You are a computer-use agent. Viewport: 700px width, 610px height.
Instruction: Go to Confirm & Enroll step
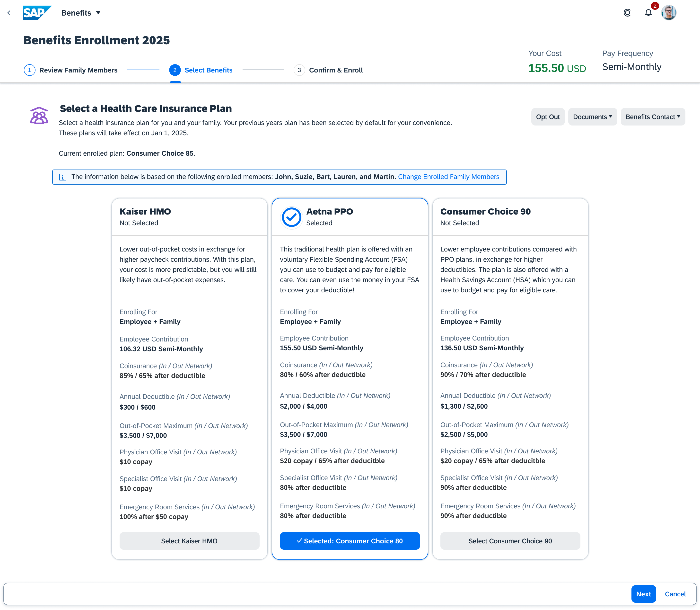pyautogui.click(x=335, y=70)
